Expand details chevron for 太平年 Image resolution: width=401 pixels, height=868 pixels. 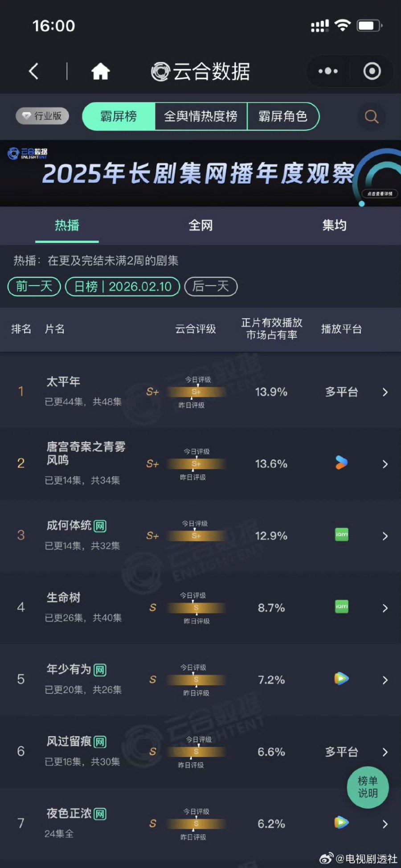tap(385, 392)
